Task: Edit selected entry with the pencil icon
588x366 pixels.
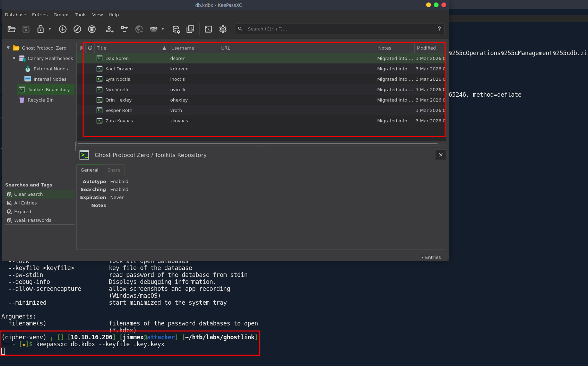Action: pos(77,29)
